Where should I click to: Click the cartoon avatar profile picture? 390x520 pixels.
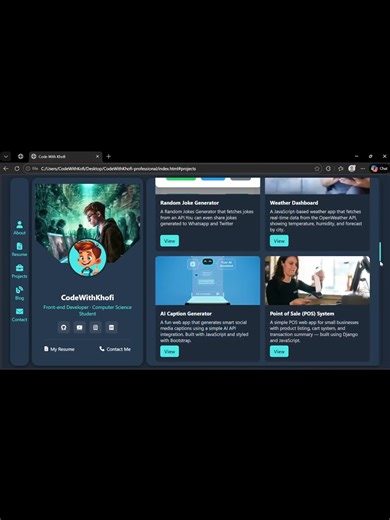(87, 257)
